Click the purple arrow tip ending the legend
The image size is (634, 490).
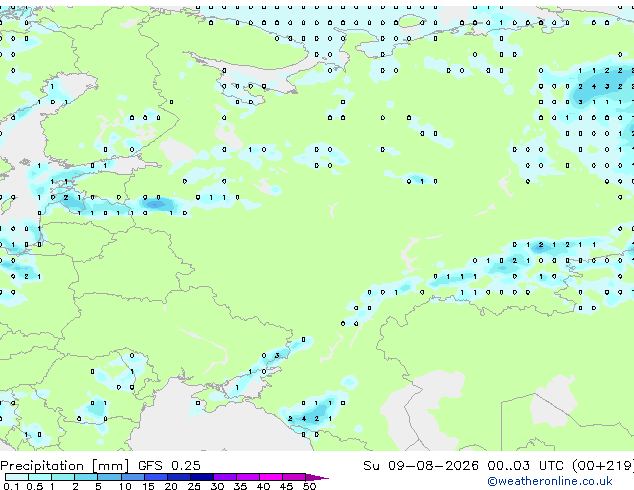(x=317, y=477)
